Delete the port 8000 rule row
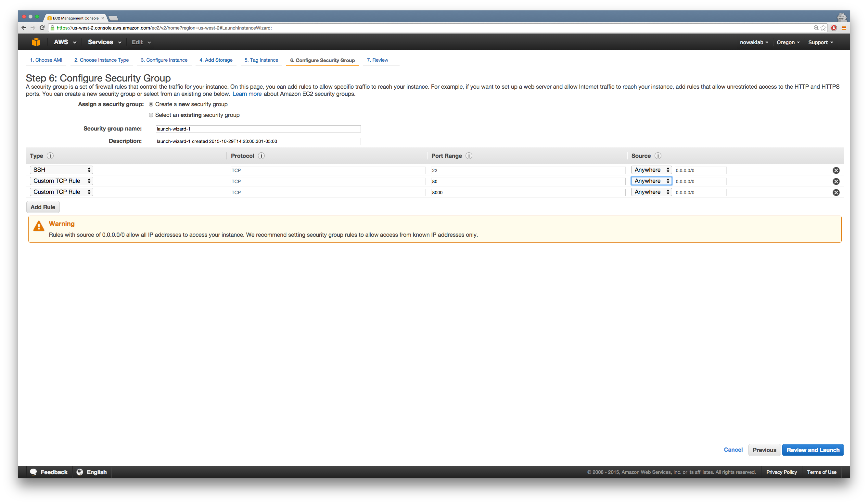 click(836, 193)
